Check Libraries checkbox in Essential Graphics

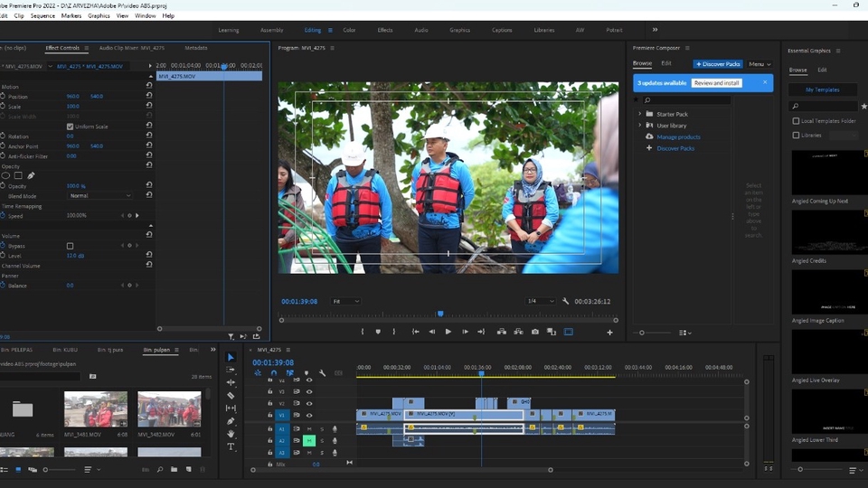[x=796, y=136]
